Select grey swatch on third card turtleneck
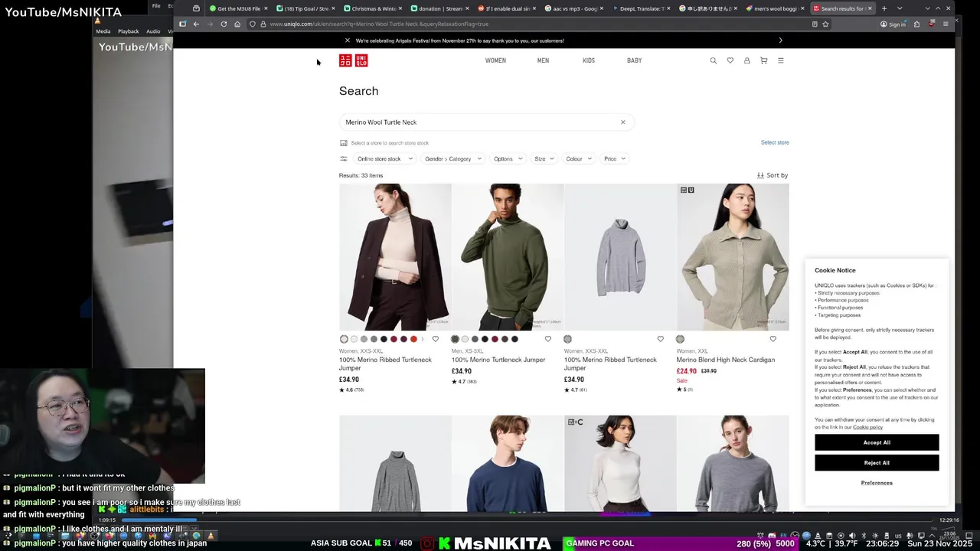This screenshot has height=551, width=980. pos(567,339)
